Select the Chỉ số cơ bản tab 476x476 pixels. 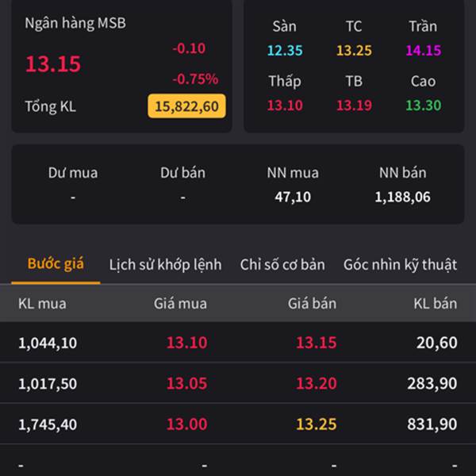pyautogui.click(x=282, y=265)
